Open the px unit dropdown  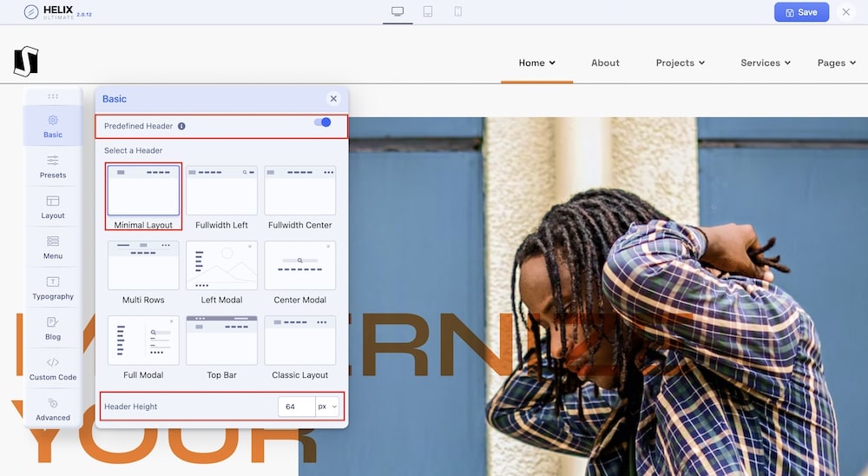(x=327, y=407)
